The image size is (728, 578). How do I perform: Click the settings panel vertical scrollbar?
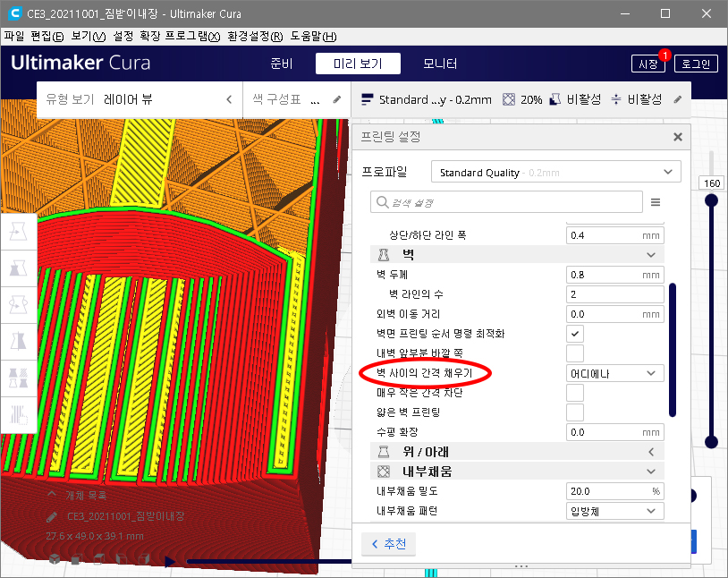click(673, 350)
